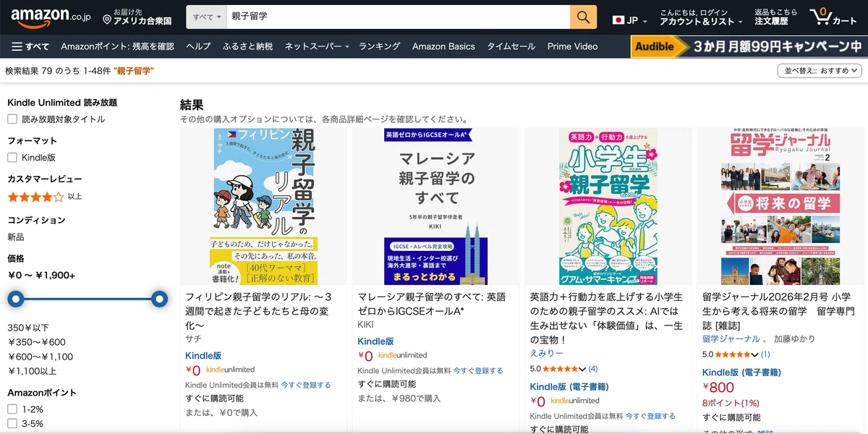The width and height of the screenshot is (868, 434).
Task: Click 加藤ゆかり author name
Action: coord(795,339)
